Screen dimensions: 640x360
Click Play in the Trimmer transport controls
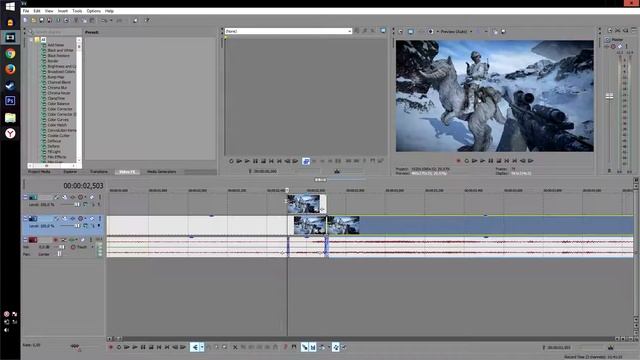[247, 161]
